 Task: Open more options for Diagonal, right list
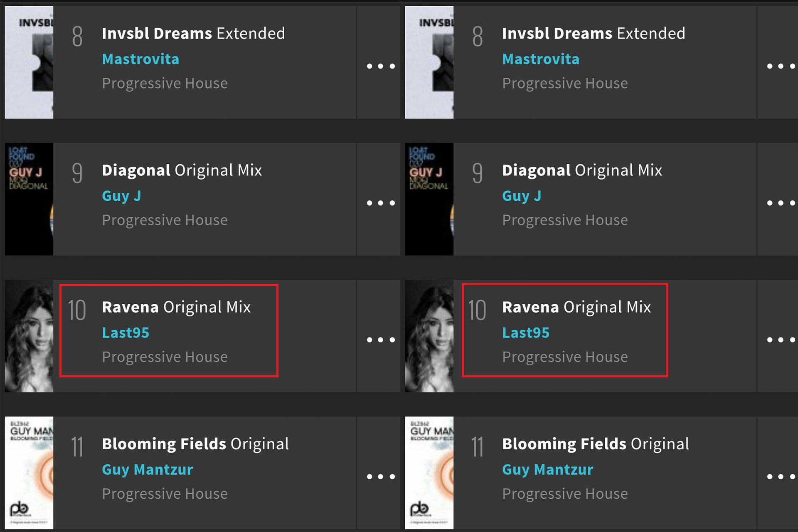click(781, 203)
